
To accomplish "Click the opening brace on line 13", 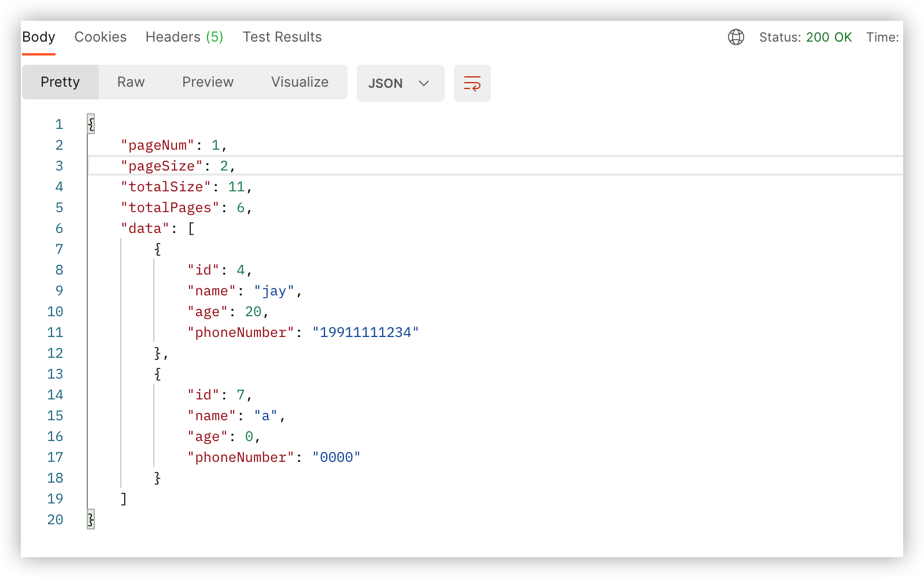I will pyautogui.click(x=157, y=374).
